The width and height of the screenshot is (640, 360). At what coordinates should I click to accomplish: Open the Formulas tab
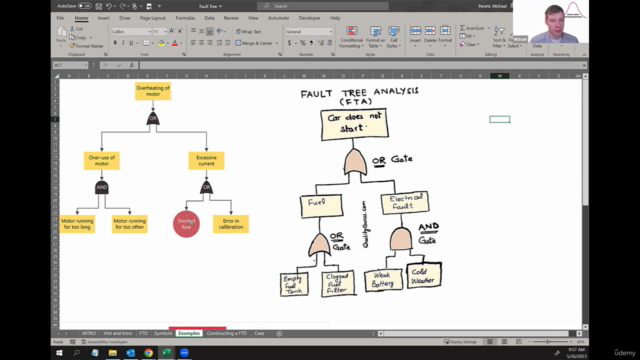point(185,18)
